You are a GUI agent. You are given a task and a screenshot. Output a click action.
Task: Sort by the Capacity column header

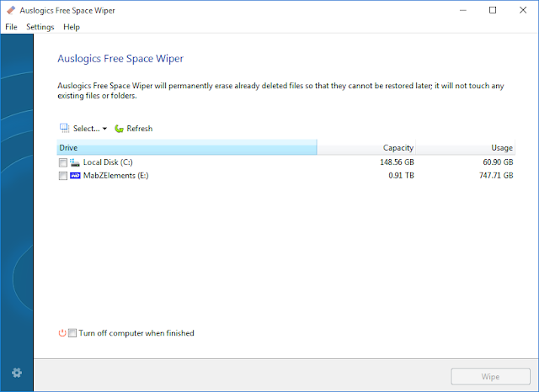point(366,147)
